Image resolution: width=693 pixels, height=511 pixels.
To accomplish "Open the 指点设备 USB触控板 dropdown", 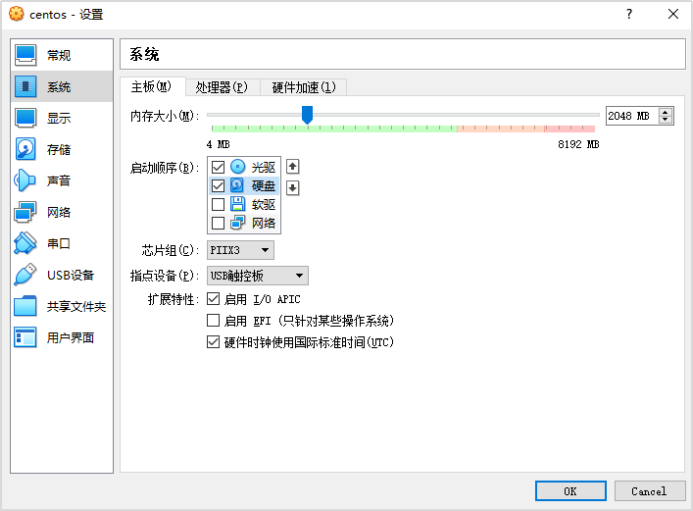I will coord(258,276).
